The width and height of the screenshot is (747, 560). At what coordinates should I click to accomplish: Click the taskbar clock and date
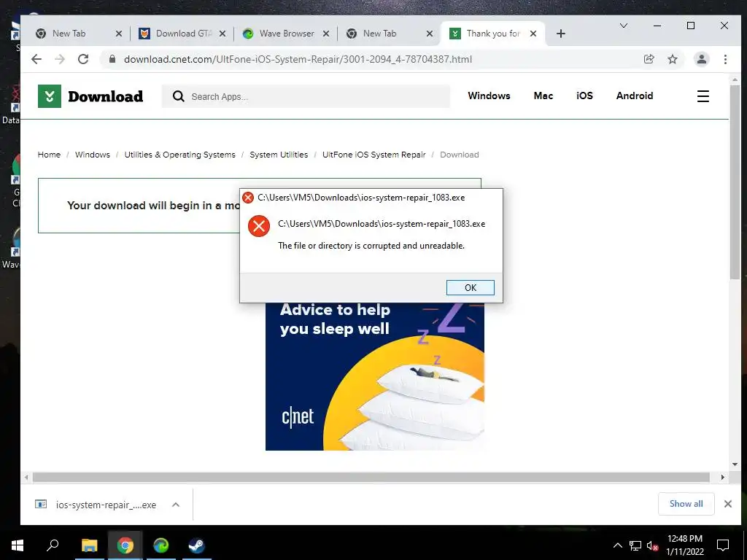point(684,545)
